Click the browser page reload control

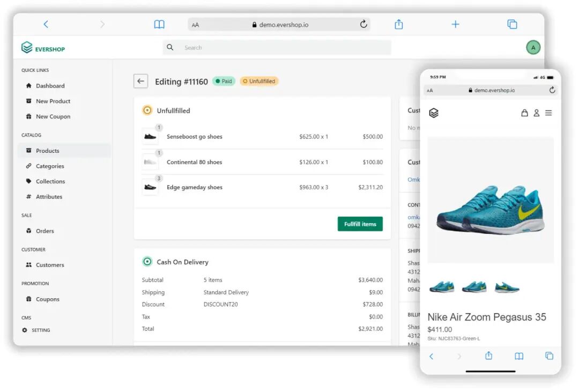coord(363,24)
